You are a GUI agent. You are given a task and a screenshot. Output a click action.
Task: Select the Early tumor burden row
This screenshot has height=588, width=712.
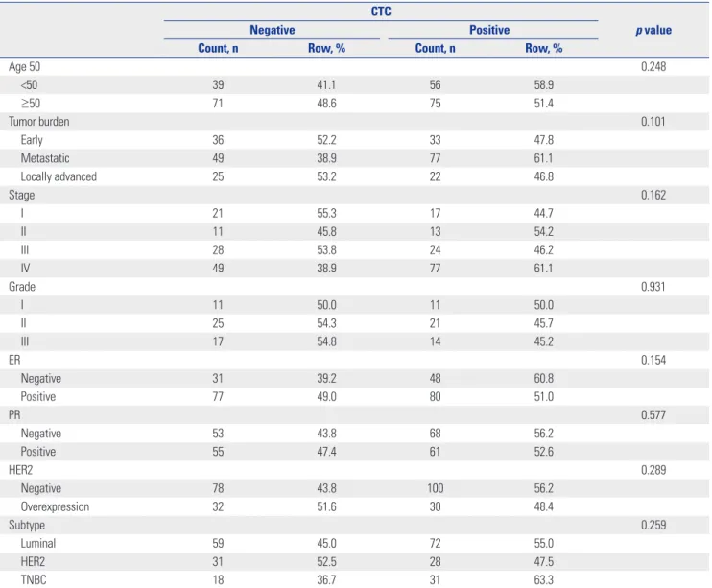32,140
